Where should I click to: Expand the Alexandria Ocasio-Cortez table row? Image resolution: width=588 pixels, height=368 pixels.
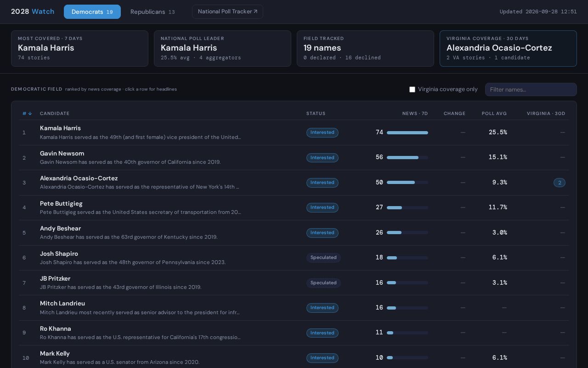click(294, 183)
